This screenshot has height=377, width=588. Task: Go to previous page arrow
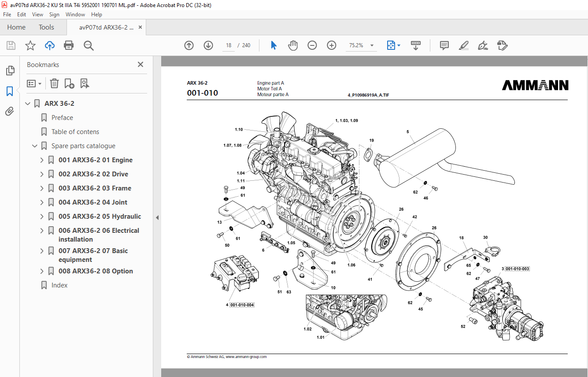[x=189, y=45]
